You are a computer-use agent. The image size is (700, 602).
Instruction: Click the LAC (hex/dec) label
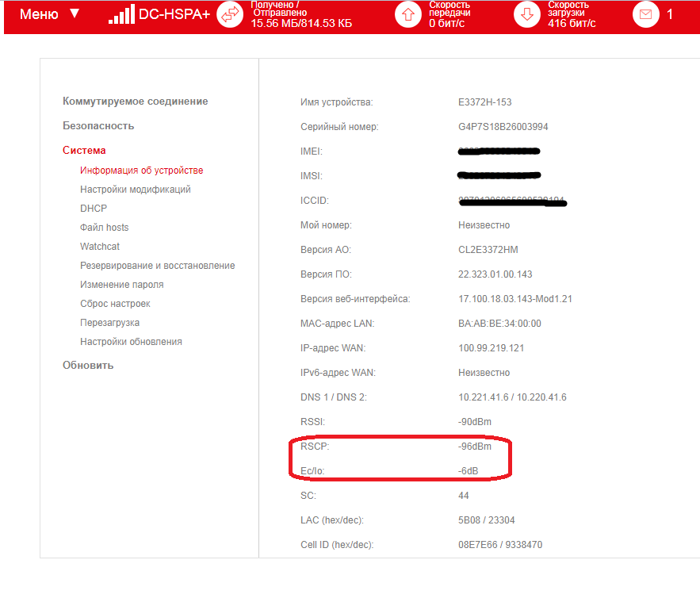coord(332,520)
